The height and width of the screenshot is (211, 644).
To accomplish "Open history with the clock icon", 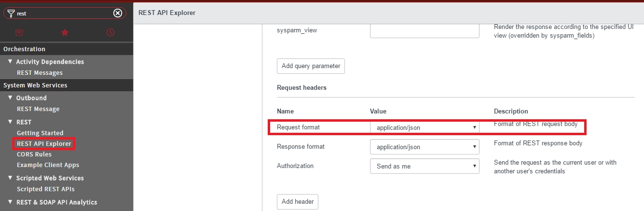I will (110, 32).
